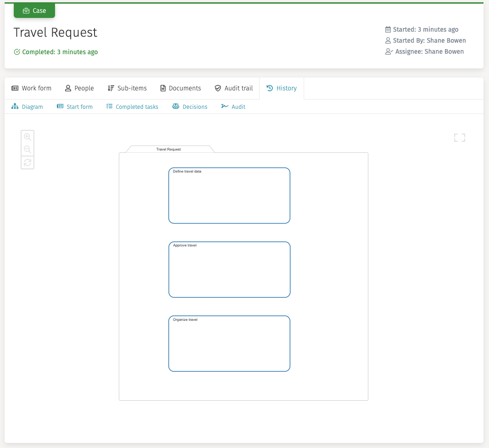Select the zoom out magnifier icon
Viewport: 489px width, 448px height.
pos(28,149)
